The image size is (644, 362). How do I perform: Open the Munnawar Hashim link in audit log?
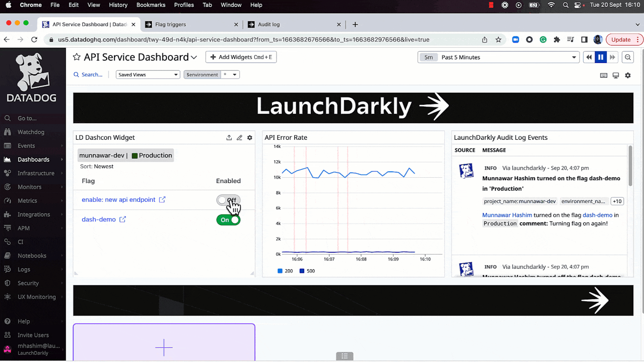pyautogui.click(x=507, y=215)
